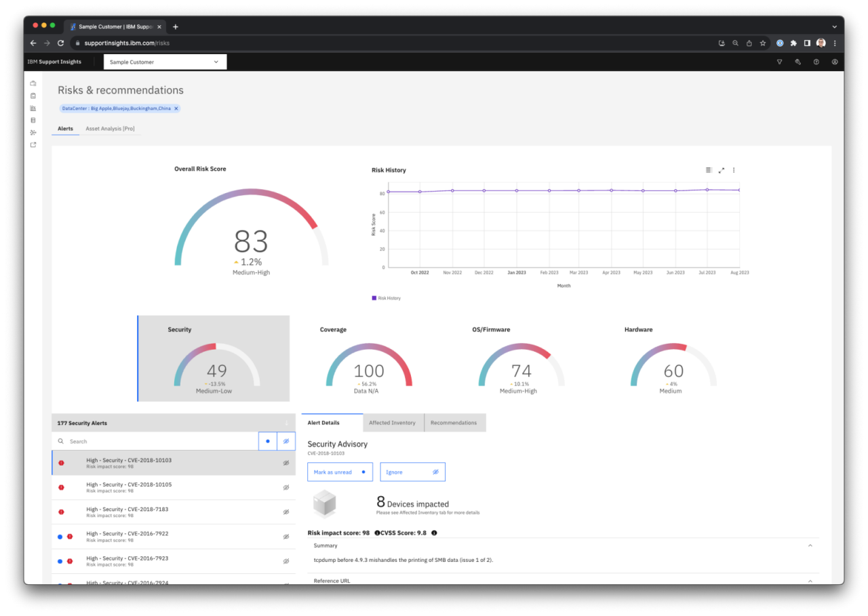The image size is (868, 616).
Task: Open a new browser tab
Action: click(176, 26)
